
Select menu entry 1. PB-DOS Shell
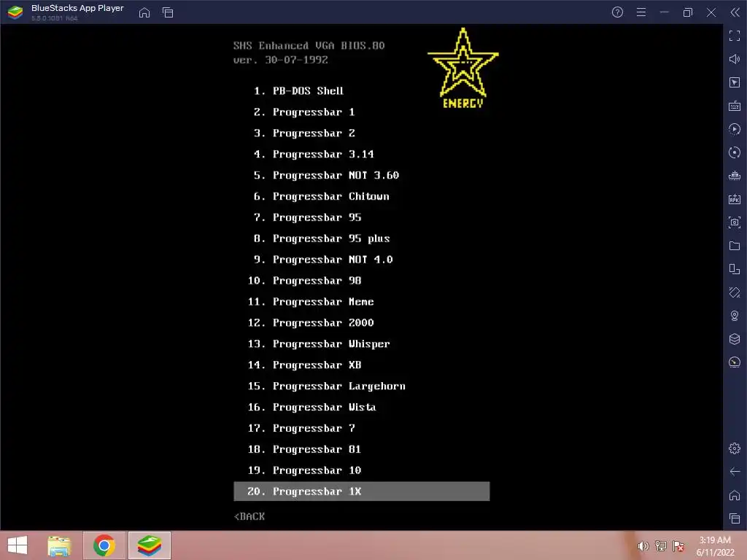click(298, 91)
